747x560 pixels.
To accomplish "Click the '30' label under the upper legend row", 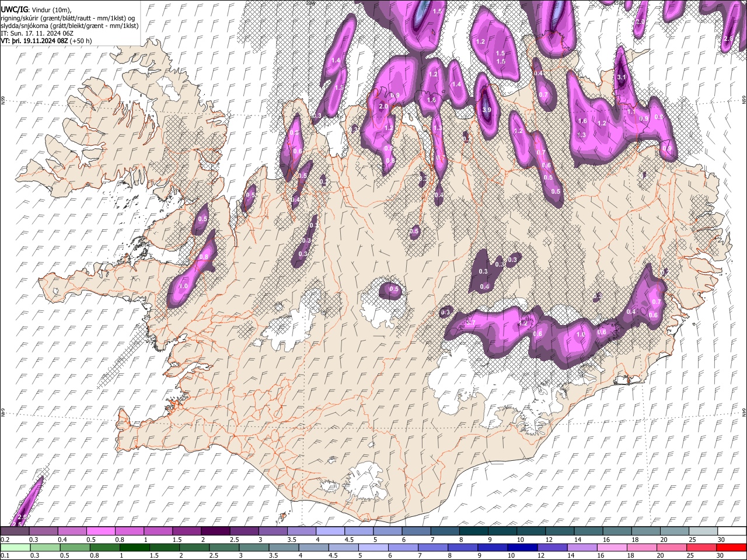I will [721, 540].
